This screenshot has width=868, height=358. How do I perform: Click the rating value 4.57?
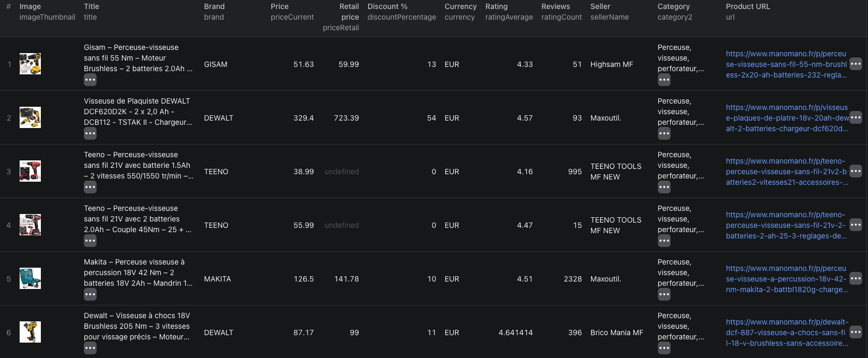pyautogui.click(x=525, y=118)
